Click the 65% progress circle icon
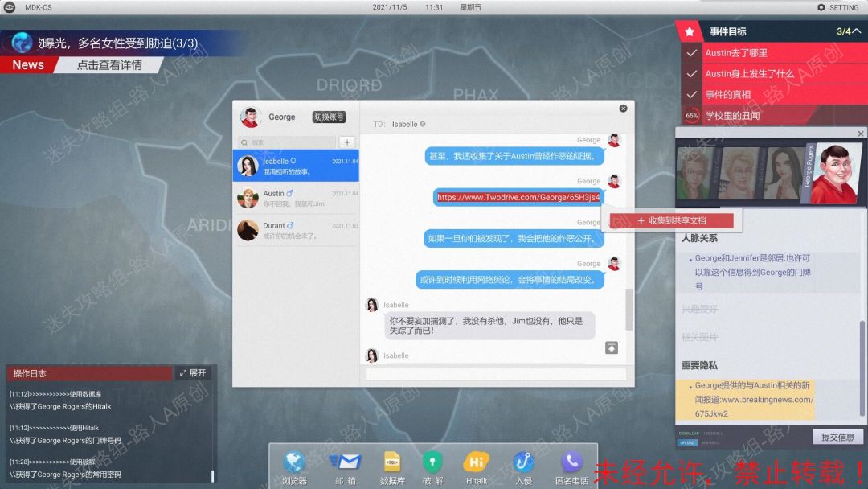The height and width of the screenshot is (489, 868). pos(691,115)
